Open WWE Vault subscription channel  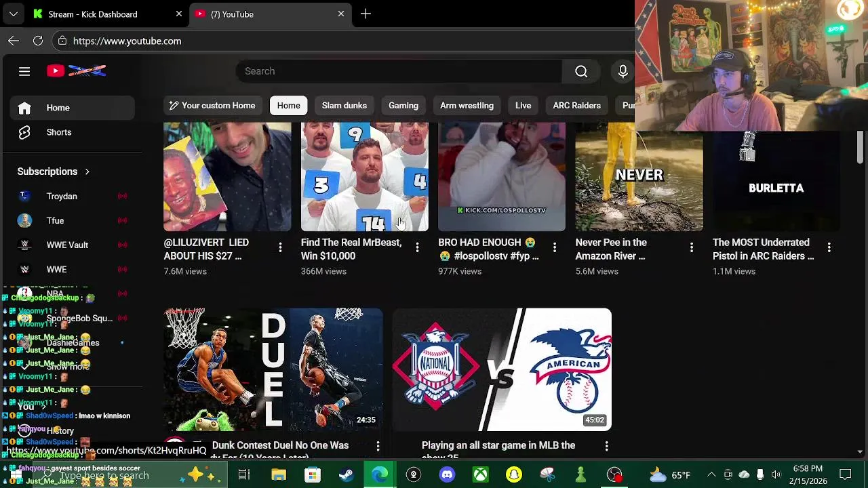(x=72, y=245)
